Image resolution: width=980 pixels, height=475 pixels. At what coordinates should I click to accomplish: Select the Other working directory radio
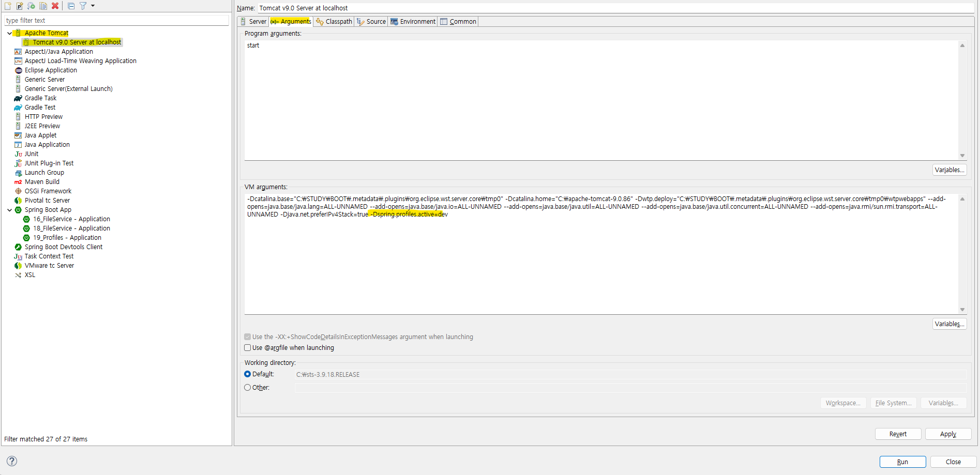pos(248,388)
